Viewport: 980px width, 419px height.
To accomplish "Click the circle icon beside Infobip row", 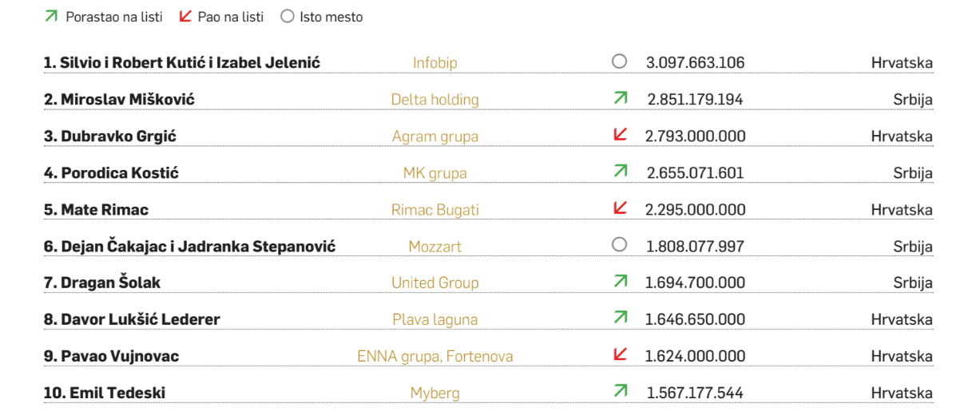I will 619,61.
